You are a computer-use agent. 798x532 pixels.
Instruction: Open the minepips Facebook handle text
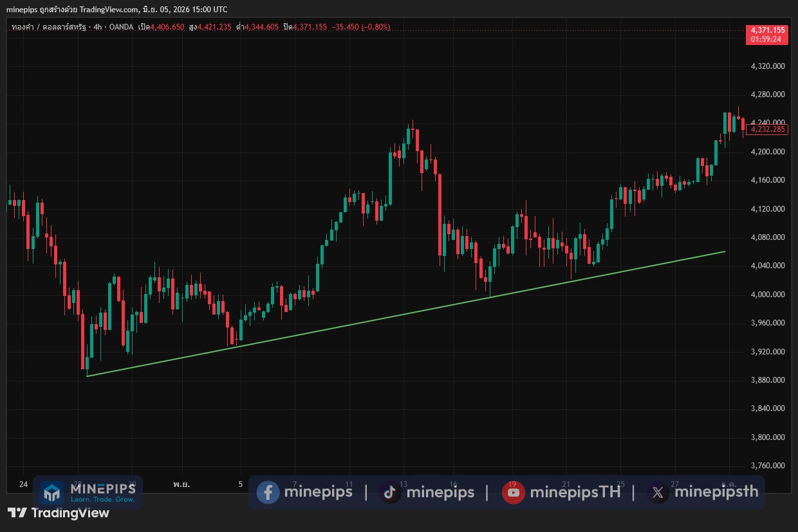(x=318, y=492)
